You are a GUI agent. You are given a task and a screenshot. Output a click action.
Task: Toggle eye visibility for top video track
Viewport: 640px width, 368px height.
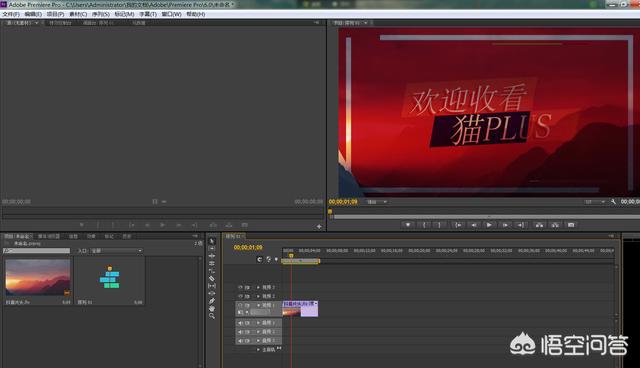click(x=240, y=287)
